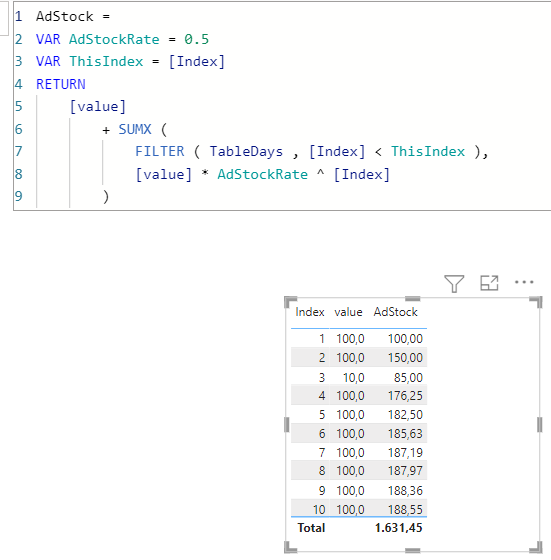Grab bottom-right resize handle of table visual
The image size is (551, 560).
coord(536,547)
